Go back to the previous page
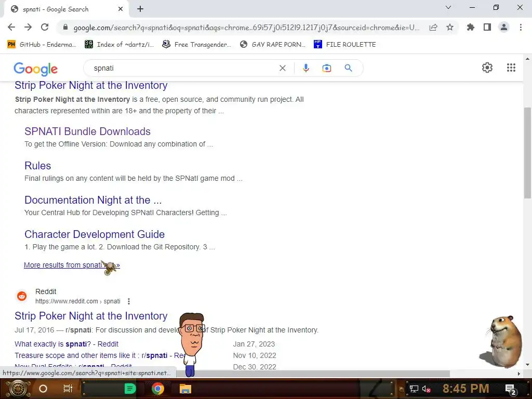 [11, 27]
